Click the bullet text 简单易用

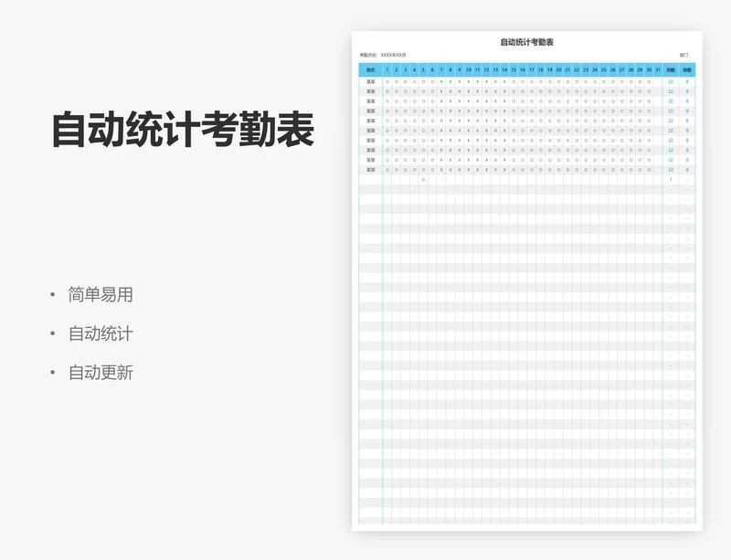click(x=101, y=295)
